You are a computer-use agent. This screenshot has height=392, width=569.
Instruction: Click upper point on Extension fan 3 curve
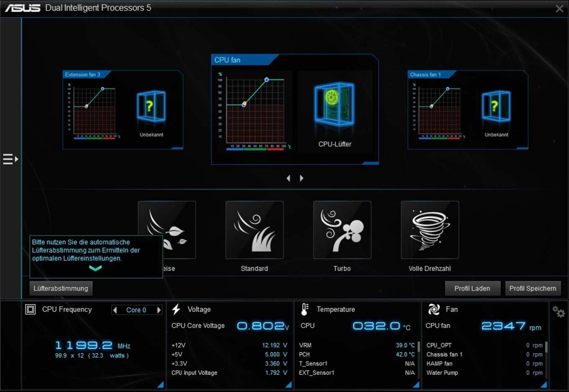(x=103, y=89)
